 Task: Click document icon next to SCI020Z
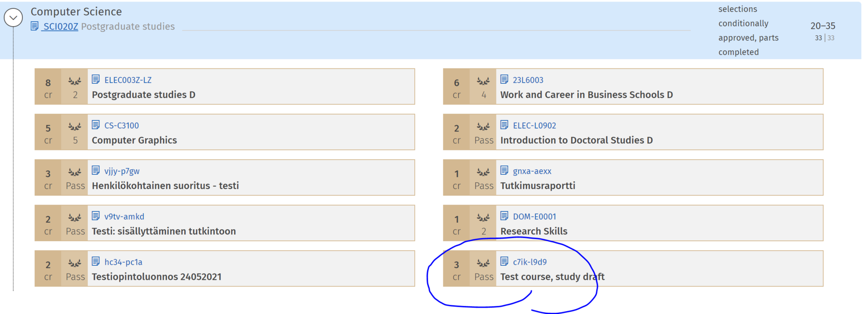click(35, 26)
